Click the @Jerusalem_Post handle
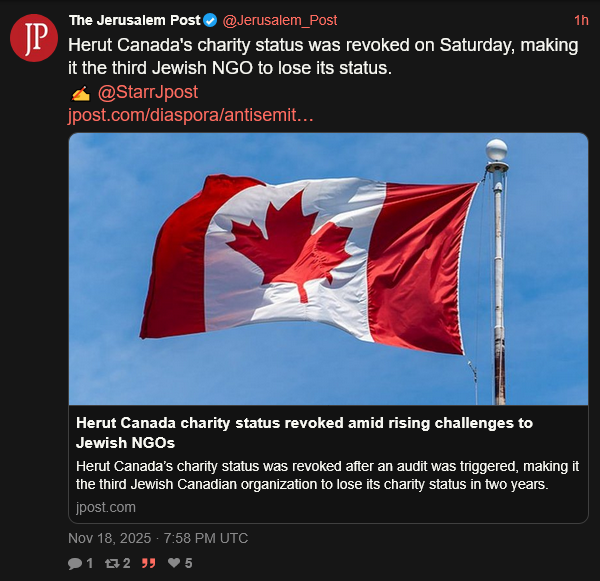This screenshot has width=600, height=581. click(x=279, y=20)
